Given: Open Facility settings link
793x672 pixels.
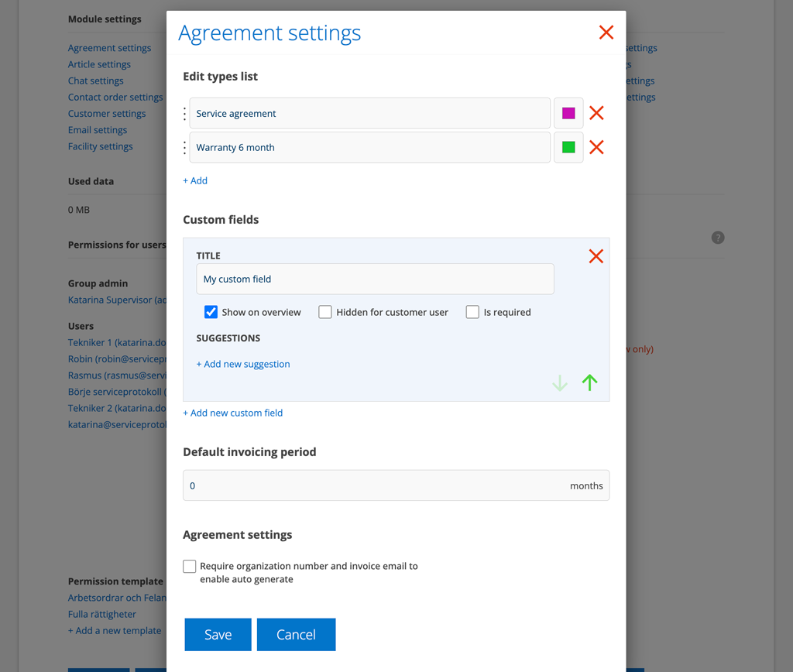Looking at the screenshot, I should coord(100,146).
